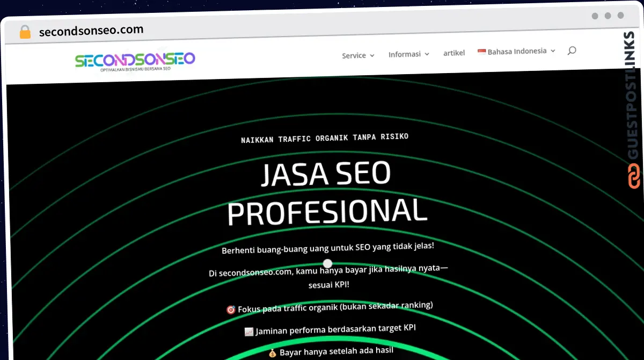
Task: Expand the Service dropdown chevron
Action: (x=373, y=55)
